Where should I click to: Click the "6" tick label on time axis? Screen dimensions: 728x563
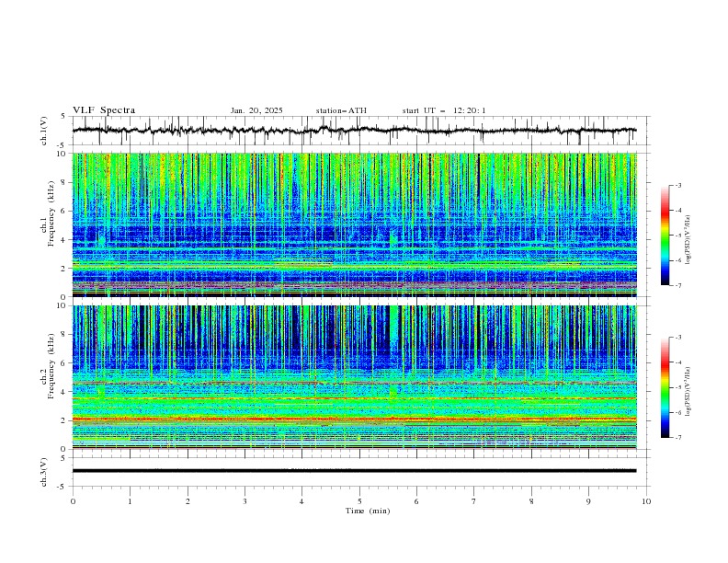(416, 501)
